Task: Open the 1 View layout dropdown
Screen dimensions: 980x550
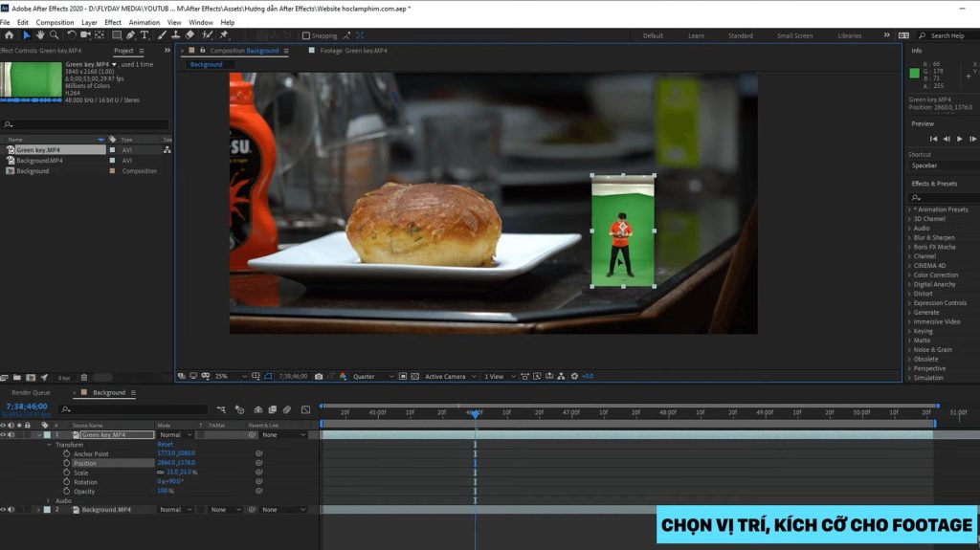Action: click(500, 376)
